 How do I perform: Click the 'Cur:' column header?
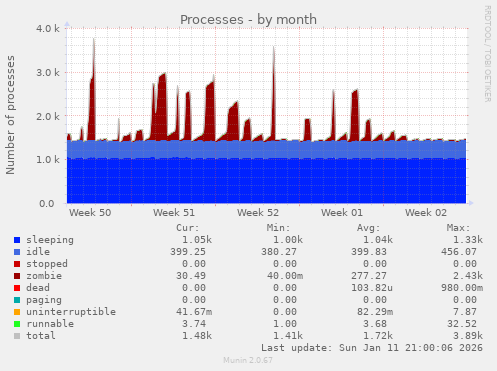point(188,228)
